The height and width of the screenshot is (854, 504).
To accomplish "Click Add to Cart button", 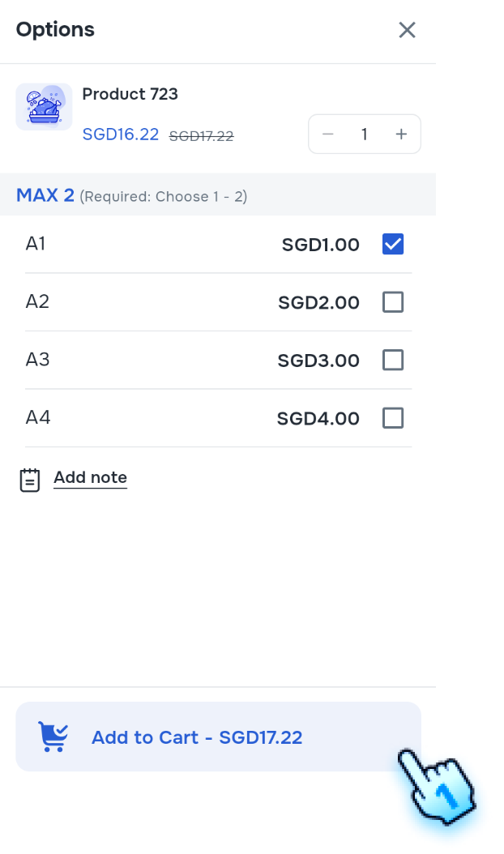I will pos(218,737).
